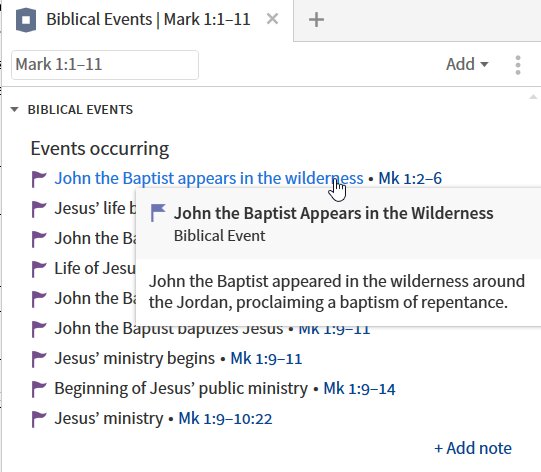This screenshot has height=472, width=541.
Task: Select the Biblical Events | Mark 1:1–11 tab
Action: (x=148, y=19)
